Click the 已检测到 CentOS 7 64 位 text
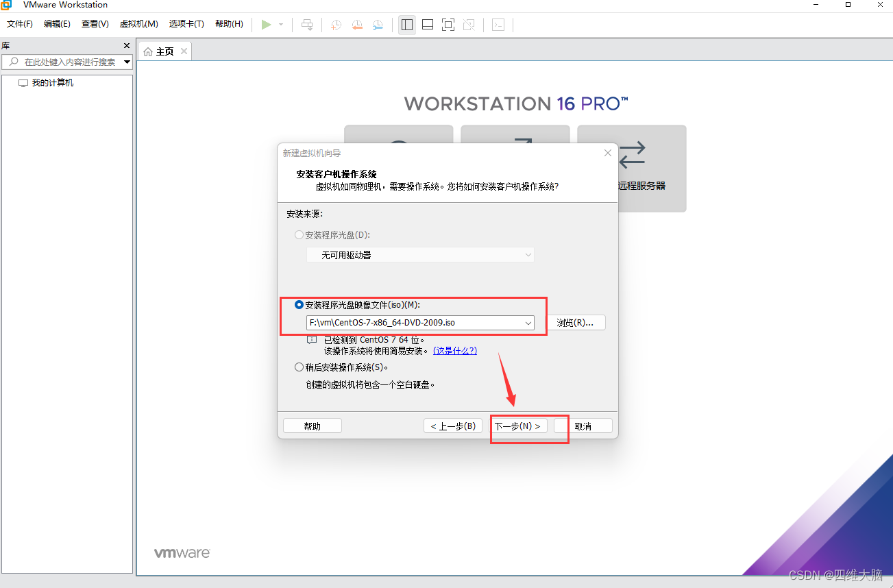Screen dimensions: 893x588 coord(374,340)
